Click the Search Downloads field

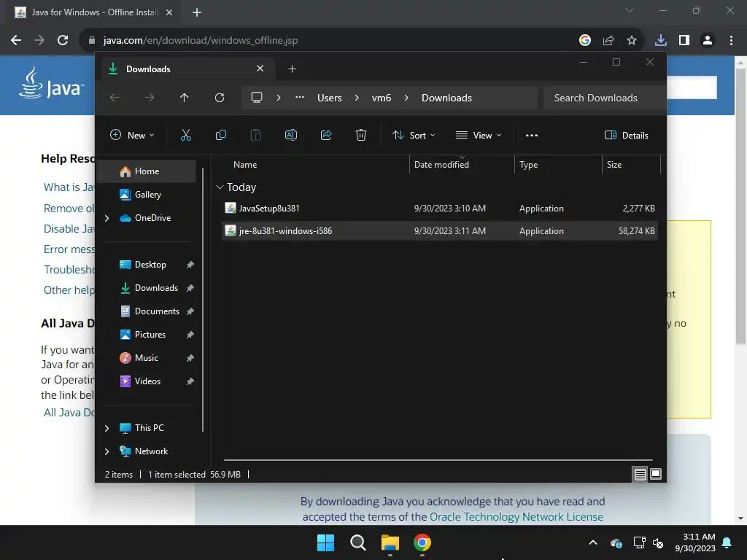[x=605, y=98]
